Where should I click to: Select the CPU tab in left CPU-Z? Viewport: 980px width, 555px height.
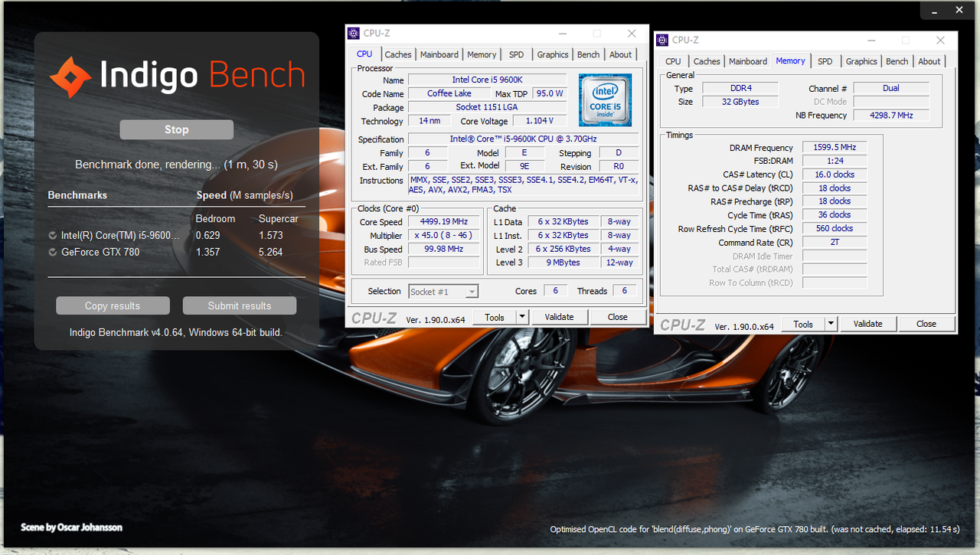(364, 54)
